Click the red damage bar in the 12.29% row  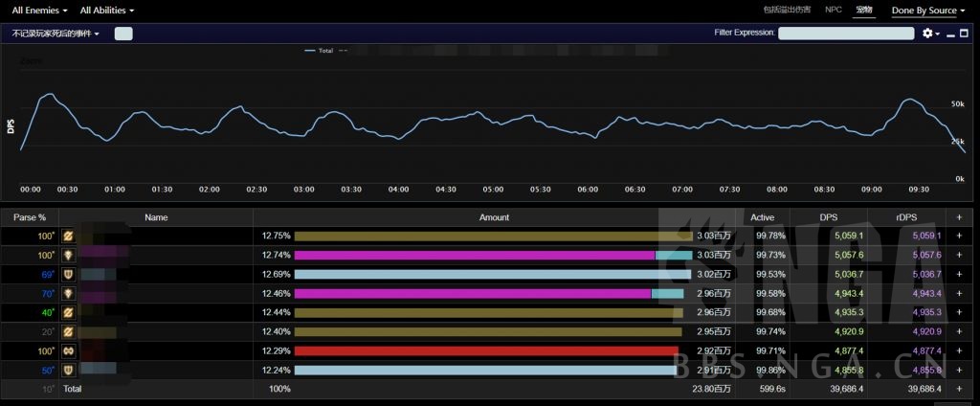coord(485,350)
